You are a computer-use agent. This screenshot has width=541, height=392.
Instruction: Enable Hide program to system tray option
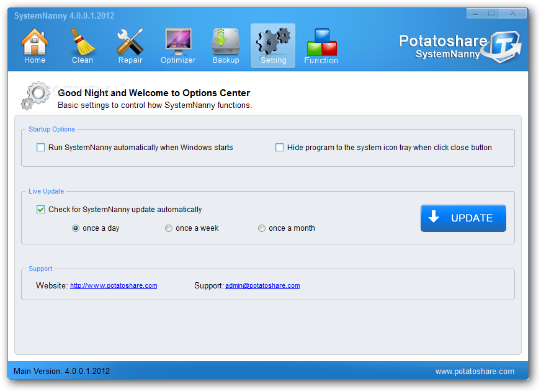tap(279, 148)
